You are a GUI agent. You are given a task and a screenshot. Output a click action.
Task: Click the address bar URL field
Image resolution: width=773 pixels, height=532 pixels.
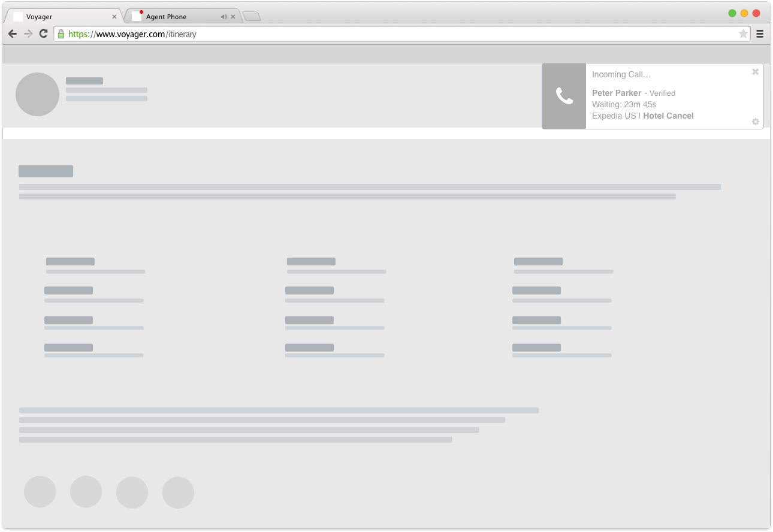coord(401,34)
